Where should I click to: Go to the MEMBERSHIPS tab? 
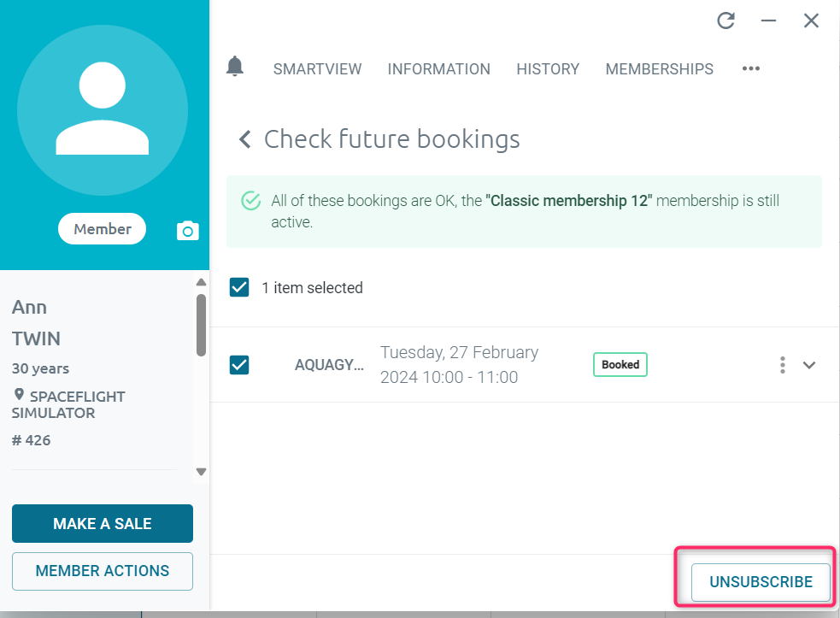coord(659,69)
